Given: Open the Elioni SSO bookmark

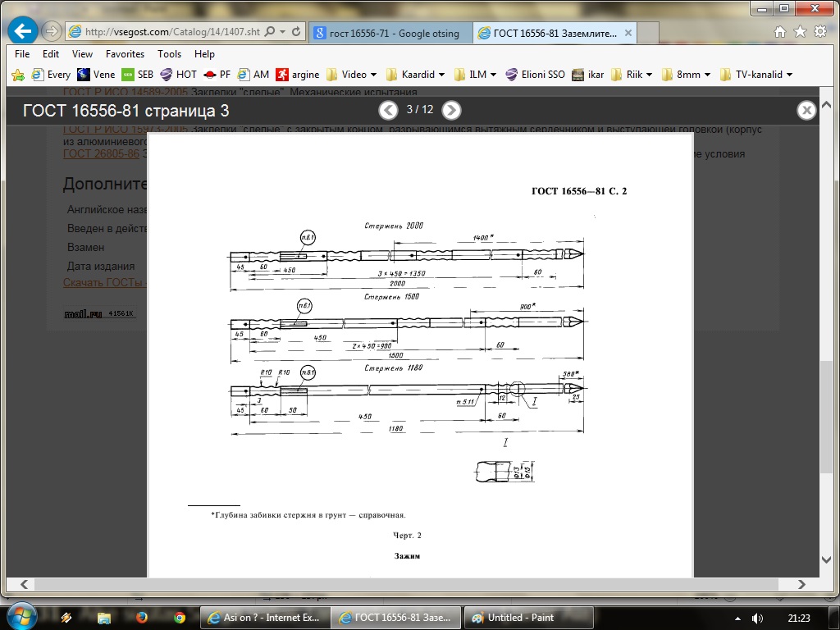Looking at the screenshot, I should (x=535, y=75).
